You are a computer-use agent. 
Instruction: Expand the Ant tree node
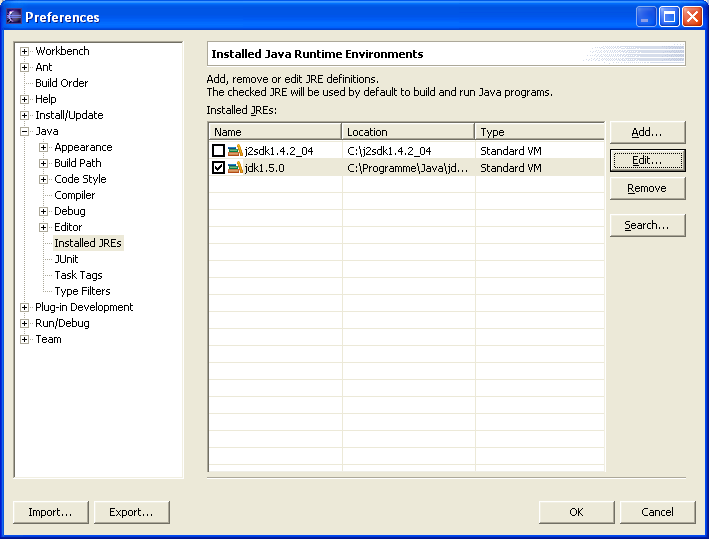(24, 67)
